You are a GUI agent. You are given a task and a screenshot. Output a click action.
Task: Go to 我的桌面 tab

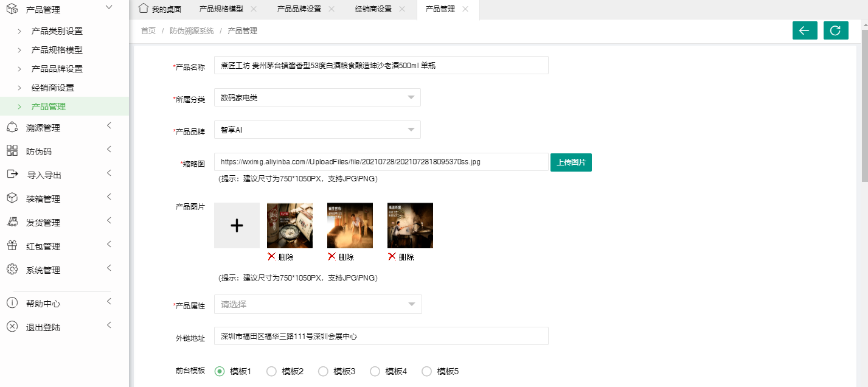coord(161,9)
